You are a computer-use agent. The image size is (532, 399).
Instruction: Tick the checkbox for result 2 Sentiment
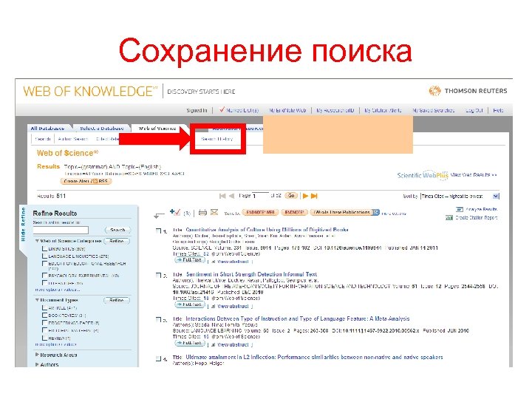tap(158, 275)
